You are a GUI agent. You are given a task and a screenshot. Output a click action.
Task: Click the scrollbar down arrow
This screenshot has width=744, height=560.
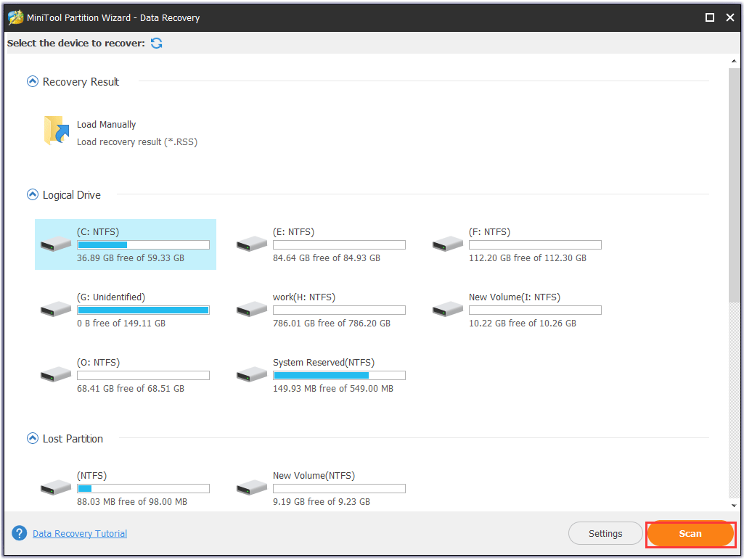click(734, 506)
